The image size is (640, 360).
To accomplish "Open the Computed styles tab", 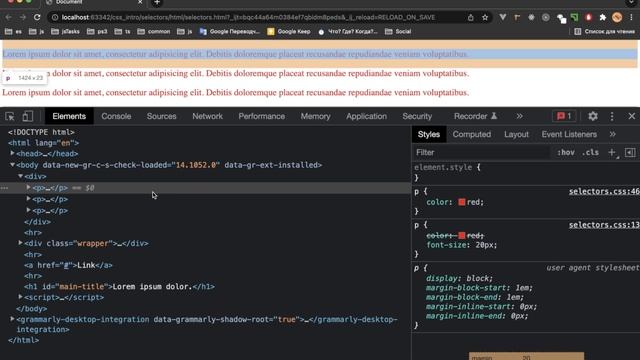I will (471, 134).
